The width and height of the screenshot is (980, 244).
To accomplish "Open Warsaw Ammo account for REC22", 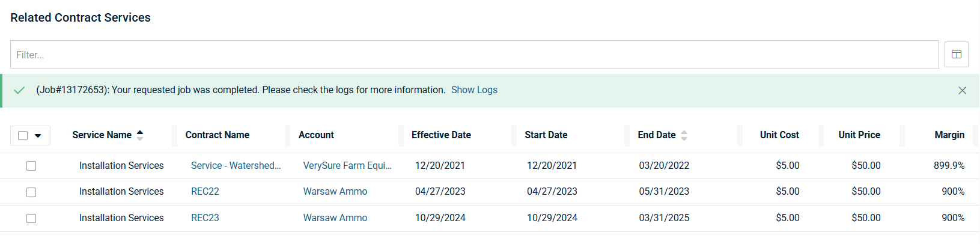I will point(335,192).
